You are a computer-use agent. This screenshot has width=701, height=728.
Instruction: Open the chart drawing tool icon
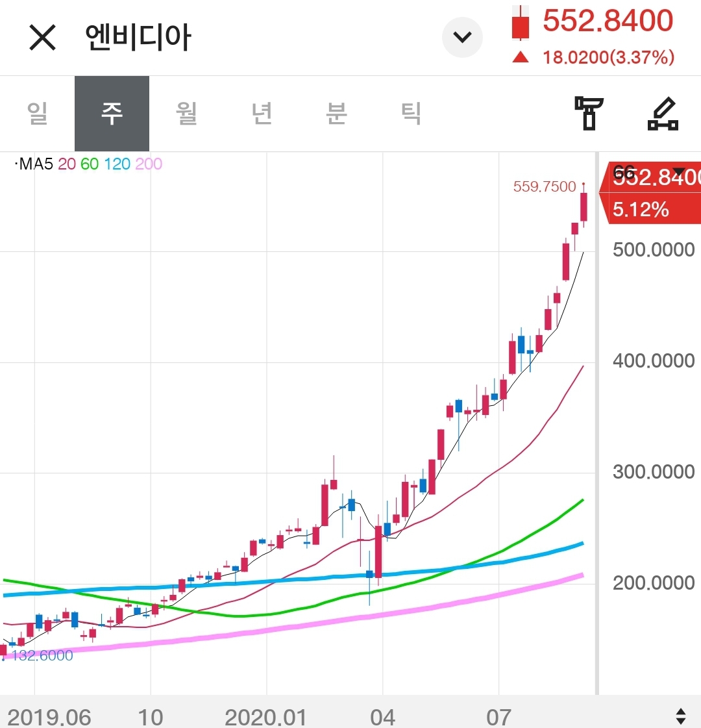(x=663, y=113)
